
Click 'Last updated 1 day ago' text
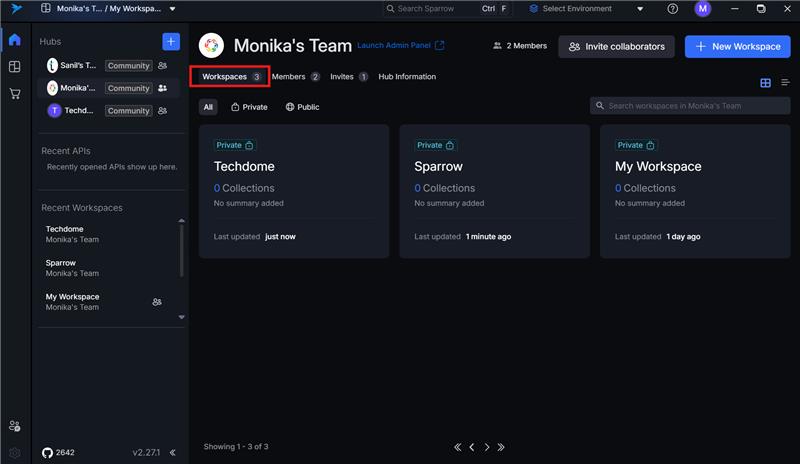tap(657, 236)
